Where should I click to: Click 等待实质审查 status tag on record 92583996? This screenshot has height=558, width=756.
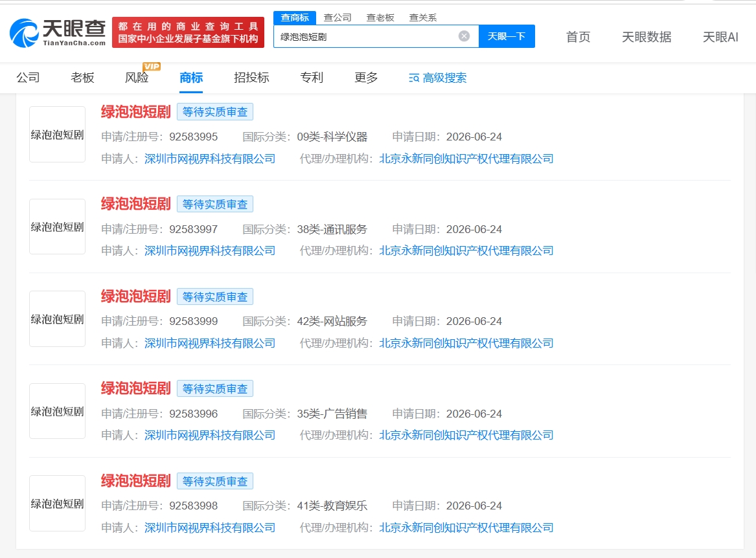(215, 389)
